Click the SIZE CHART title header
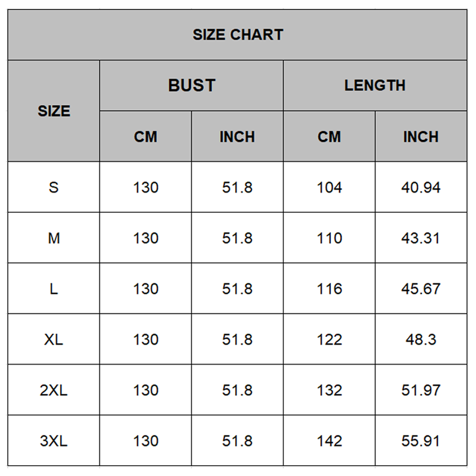The height and width of the screenshot is (476, 476). [237, 35]
